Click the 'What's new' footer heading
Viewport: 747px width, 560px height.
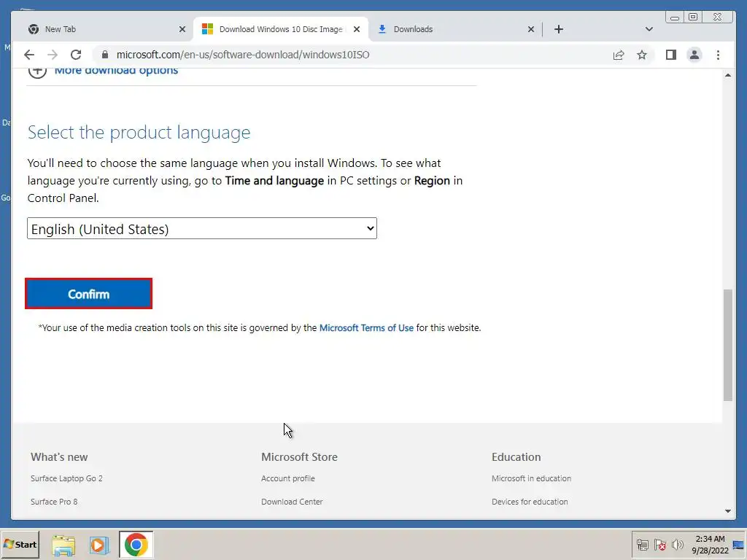pos(59,456)
